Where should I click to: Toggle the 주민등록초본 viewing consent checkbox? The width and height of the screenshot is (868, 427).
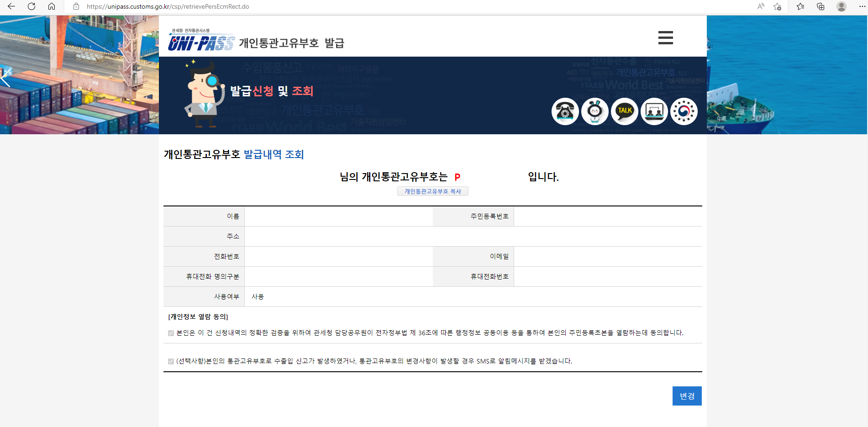click(170, 333)
